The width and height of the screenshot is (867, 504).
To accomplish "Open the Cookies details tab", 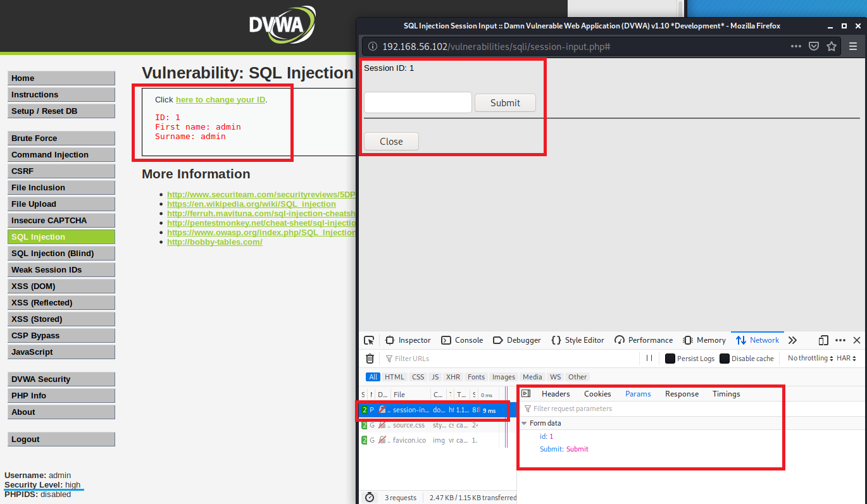I will click(597, 394).
